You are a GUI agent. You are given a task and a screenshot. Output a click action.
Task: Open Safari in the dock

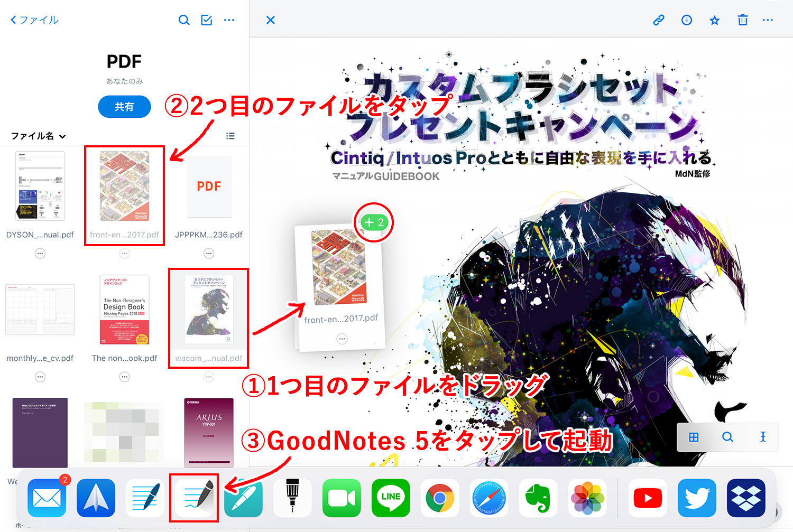[x=489, y=498]
